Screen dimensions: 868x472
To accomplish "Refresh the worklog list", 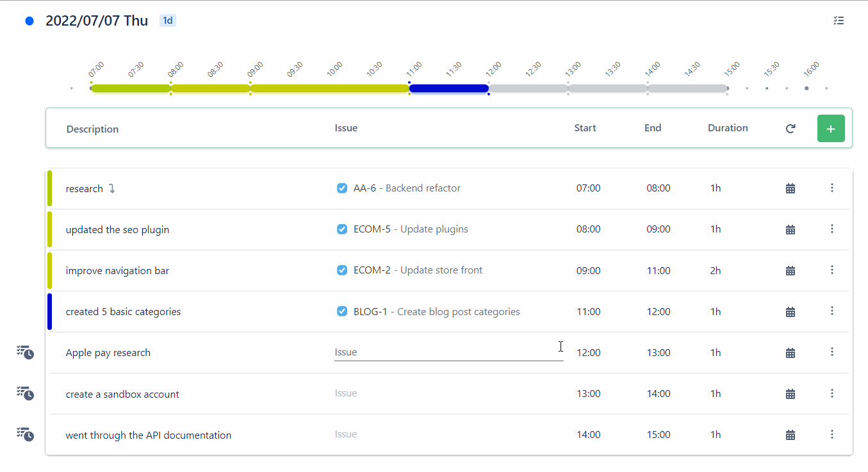I will (x=790, y=128).
